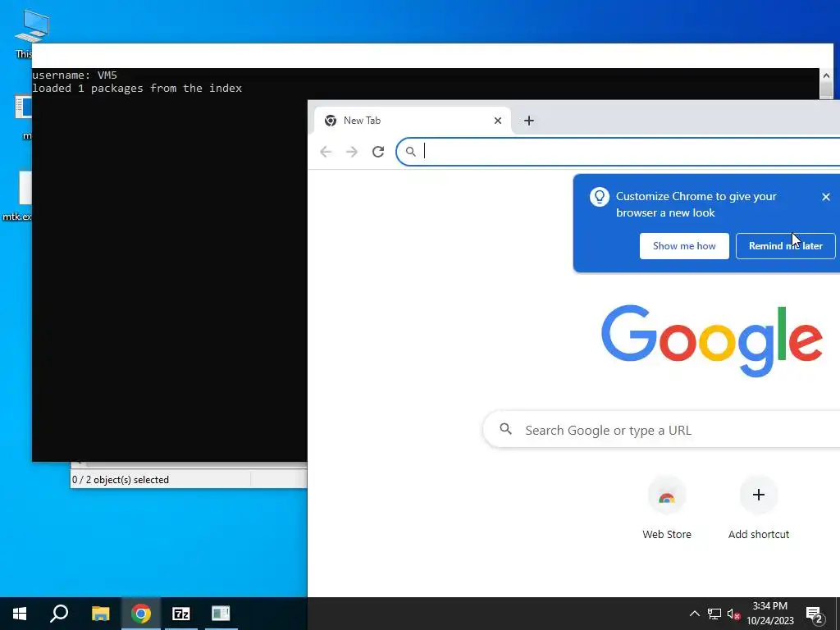Click the Remind me later button
This screenshot has width=840, height=630.
click(x=785, y=246)
